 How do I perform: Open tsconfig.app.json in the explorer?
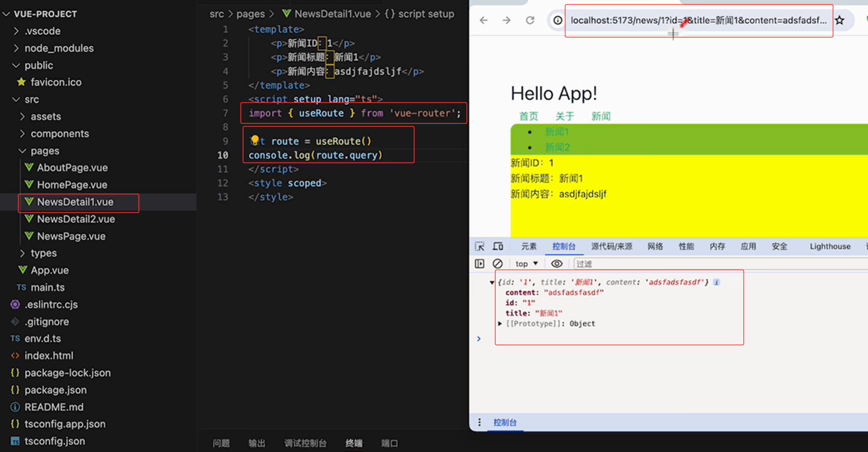[65, 424]
